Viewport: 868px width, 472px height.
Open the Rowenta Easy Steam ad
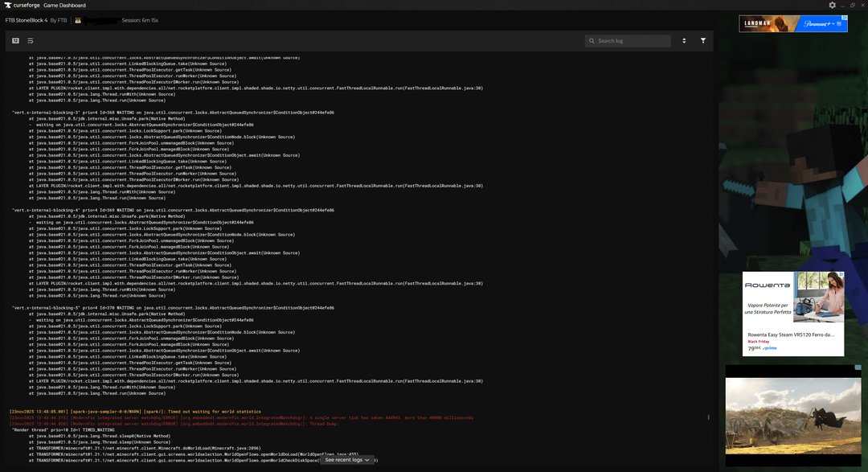tap(792, 313)
